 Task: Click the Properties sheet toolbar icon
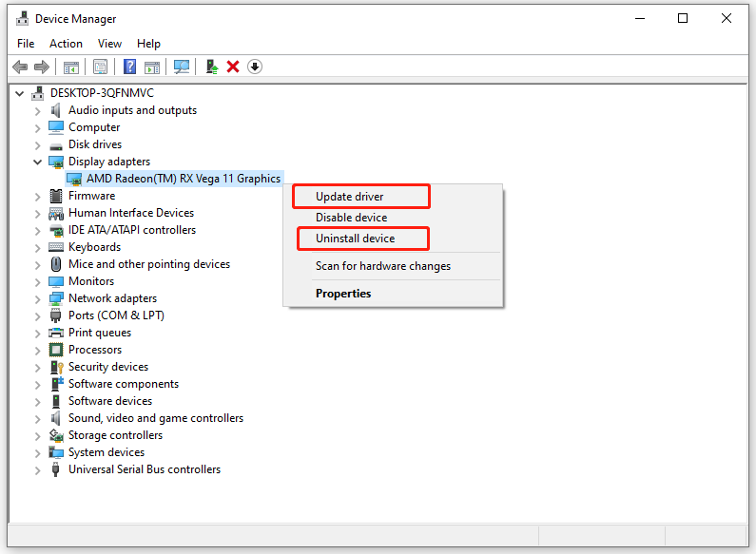(x=100, y=67)
